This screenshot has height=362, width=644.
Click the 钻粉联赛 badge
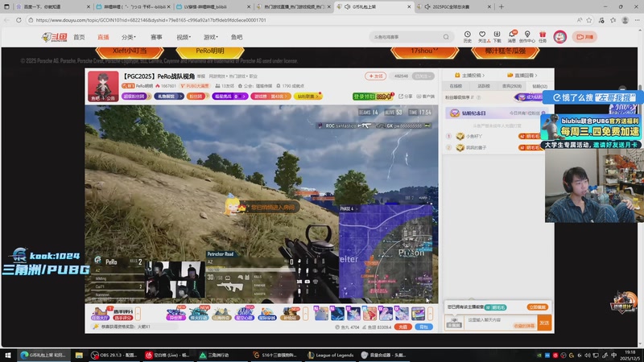308,97
